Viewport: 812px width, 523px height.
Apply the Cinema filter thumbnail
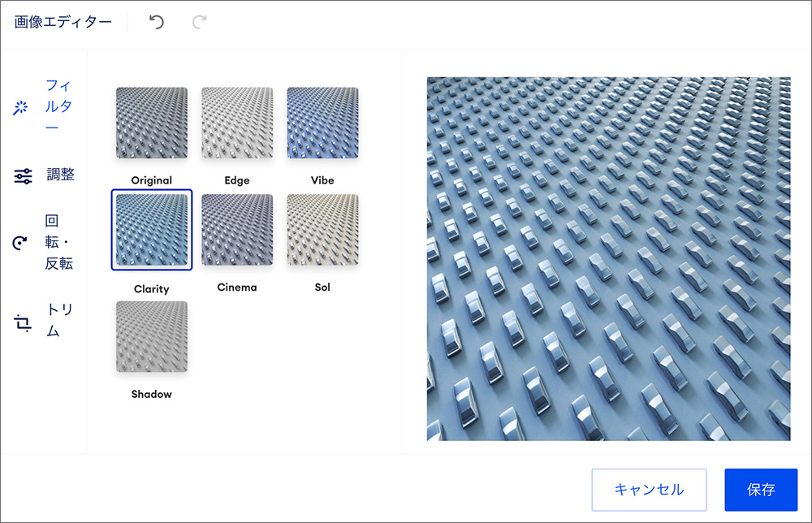237,230
